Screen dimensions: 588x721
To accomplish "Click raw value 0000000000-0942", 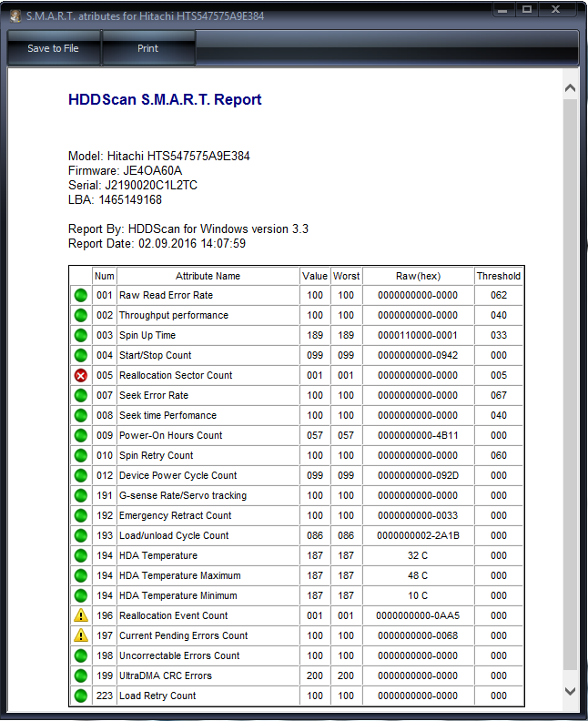I will coord(418,355).
